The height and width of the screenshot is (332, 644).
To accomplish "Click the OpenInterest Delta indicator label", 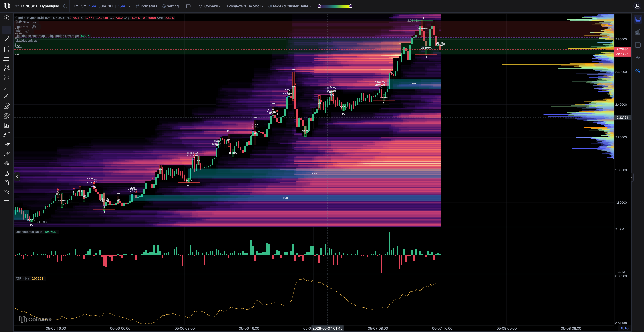I will coord(29,232).
